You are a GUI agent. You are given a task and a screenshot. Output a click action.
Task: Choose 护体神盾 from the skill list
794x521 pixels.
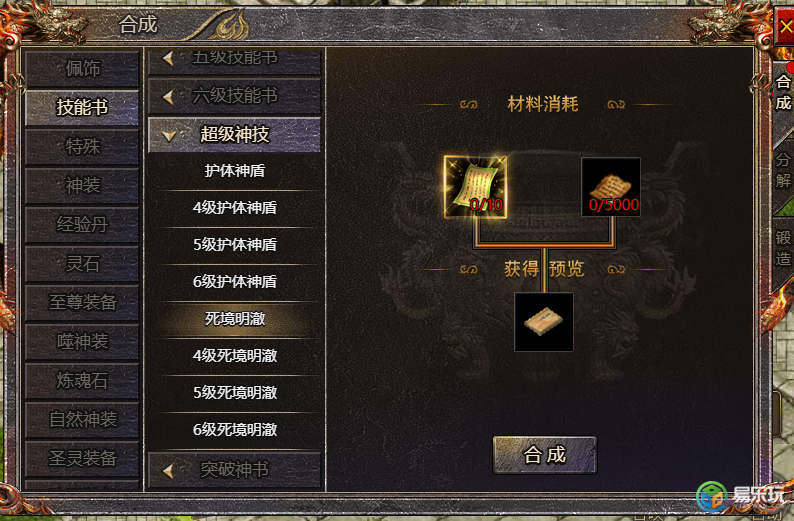(x=235, y=171)
